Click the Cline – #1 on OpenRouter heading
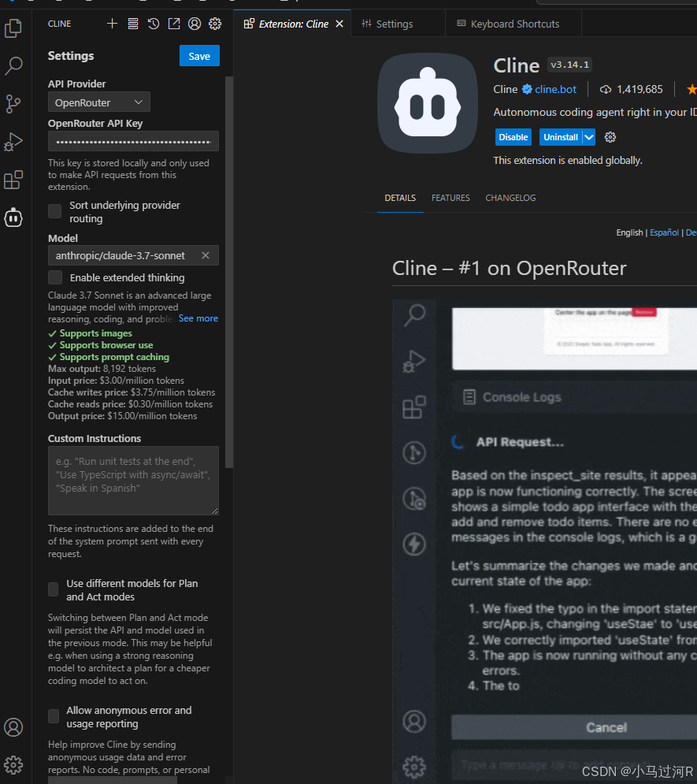Screen dimensions: 697x784 tap(509, 269)
